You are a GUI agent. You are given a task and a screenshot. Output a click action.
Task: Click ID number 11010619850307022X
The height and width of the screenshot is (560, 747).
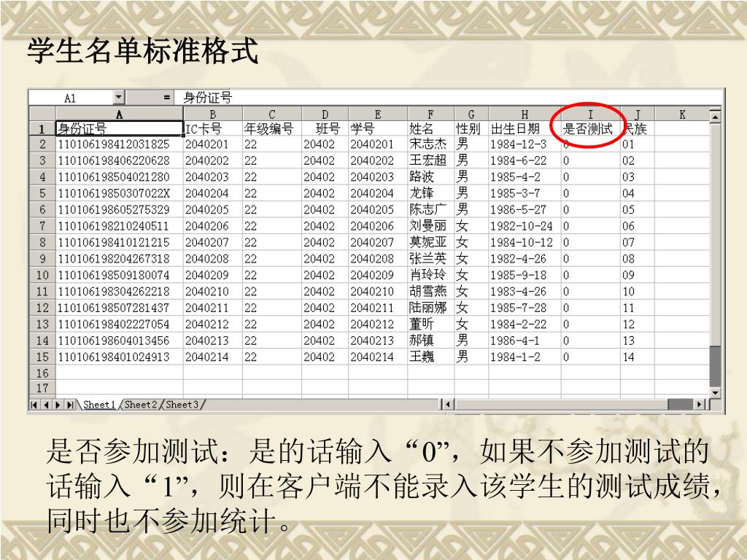click(120, 193)
